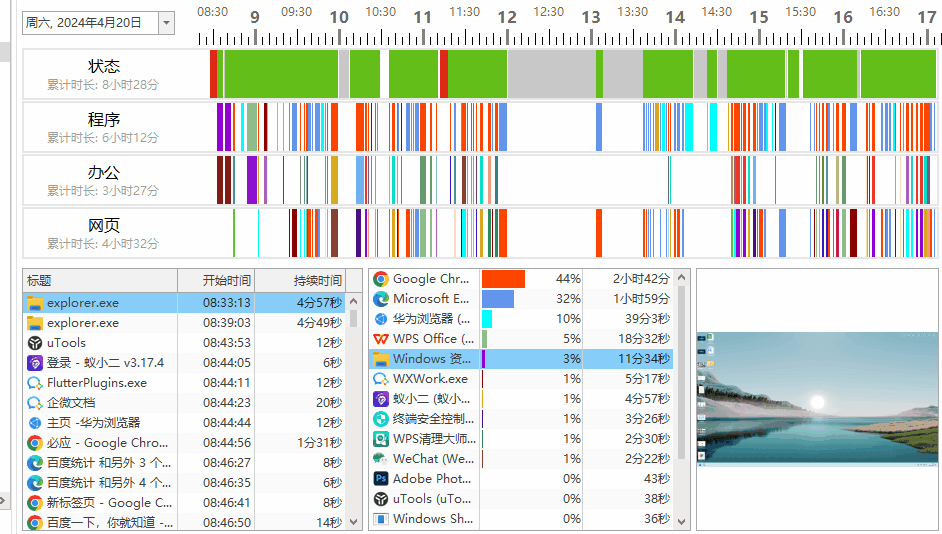Click the WXWork.exe icon in usage list
The image size is (942, 534).
click(381, 379)
